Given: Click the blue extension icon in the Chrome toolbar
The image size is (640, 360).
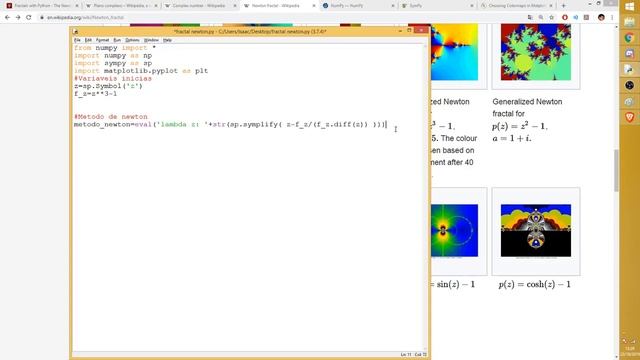Looking at the screenshot, I should pos(576,18).
